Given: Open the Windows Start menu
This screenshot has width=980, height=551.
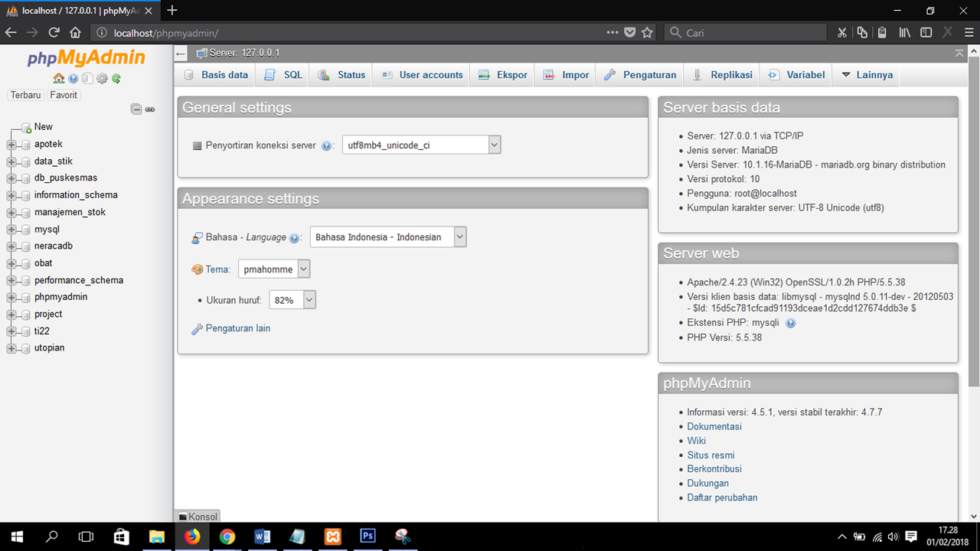Looking at the screenshot, I should pos(17,536).
